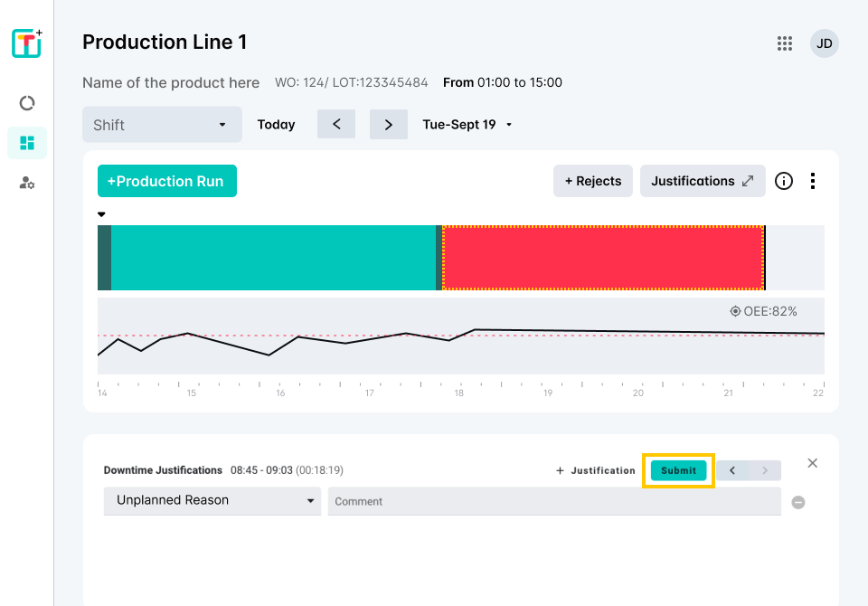The height and width of the screenshot is (606, 868).
Task: Open the OEE donut chart sidebar icon
Action: point(27,103)
